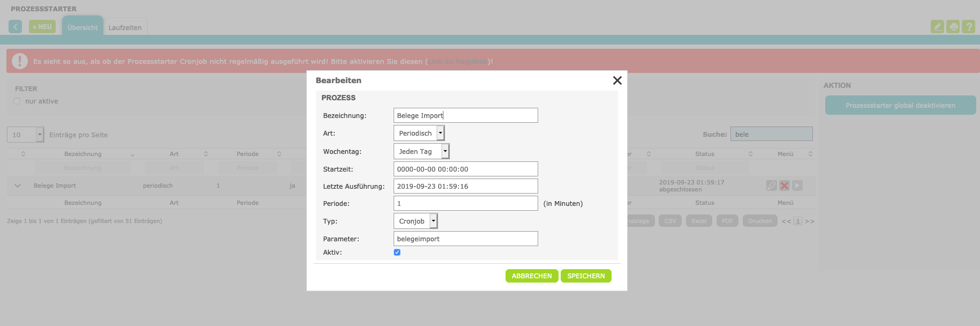Close the Bearbeiten dialog with X

[x=617, y=80]
